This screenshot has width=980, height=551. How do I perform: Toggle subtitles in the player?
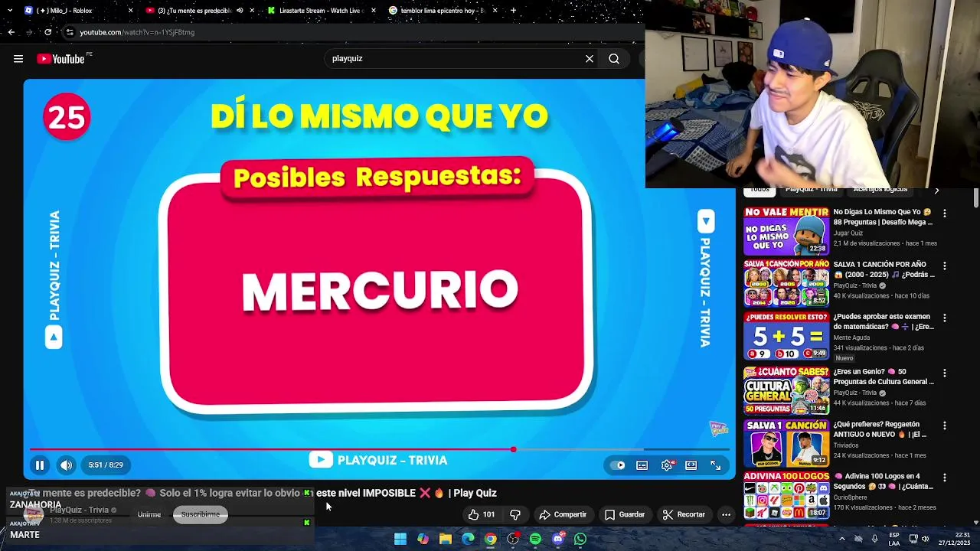pos(642,465)
